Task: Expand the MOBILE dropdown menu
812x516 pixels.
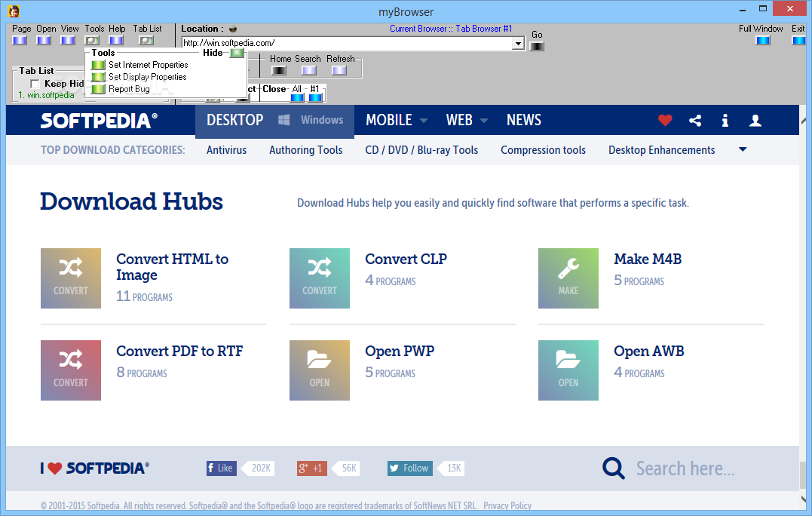Action: click(x=423, y=121)
